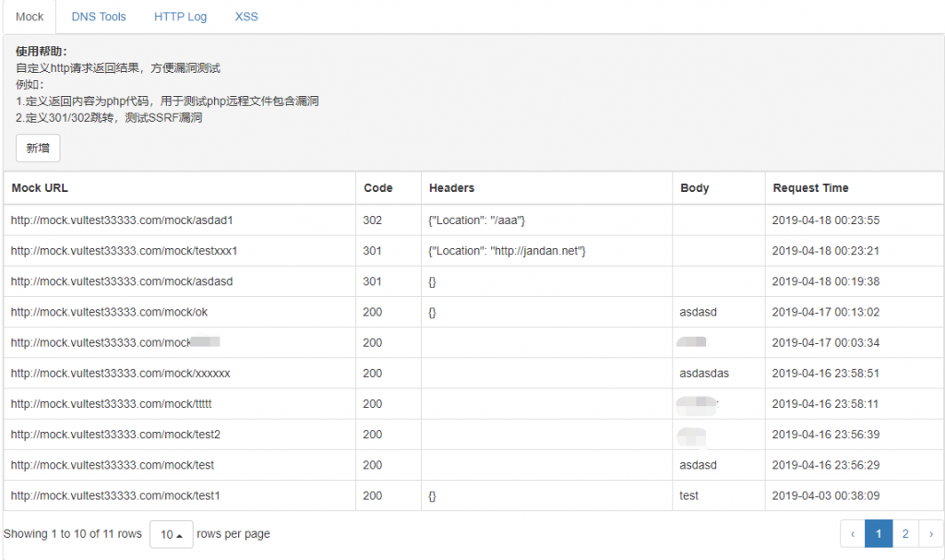Viewport: 945px width, 560px height.
Task: Open the HTTP Log tab
Action: point(180,17)
